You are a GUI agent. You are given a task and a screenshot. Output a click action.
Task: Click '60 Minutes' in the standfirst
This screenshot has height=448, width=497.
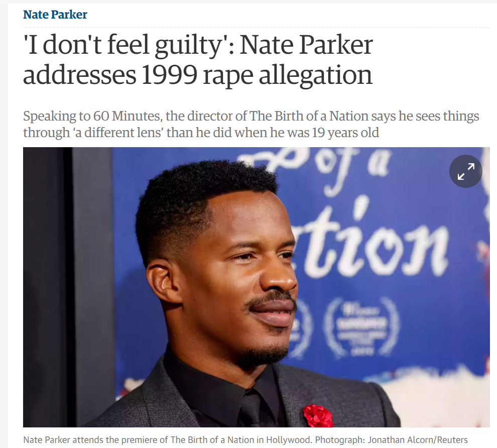click(x=126, y=116)
